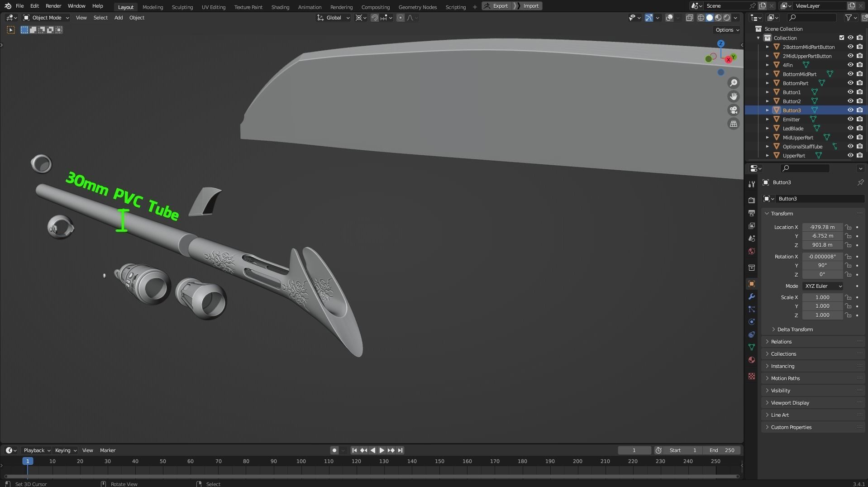
Task: Click the select box tweak tool icon
Action: pyautogui.click(x=11, y=30)
